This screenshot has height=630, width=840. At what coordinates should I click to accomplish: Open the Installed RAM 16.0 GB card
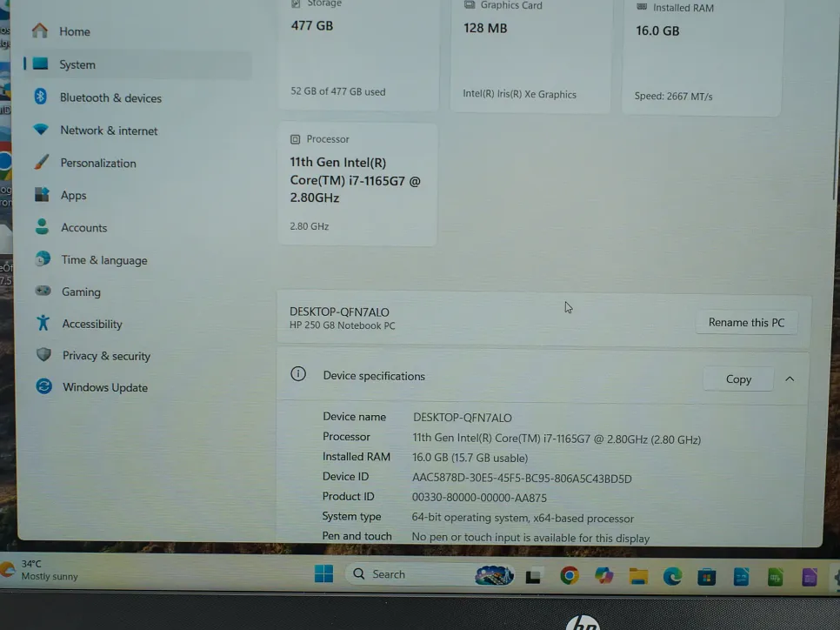point(702,57)
